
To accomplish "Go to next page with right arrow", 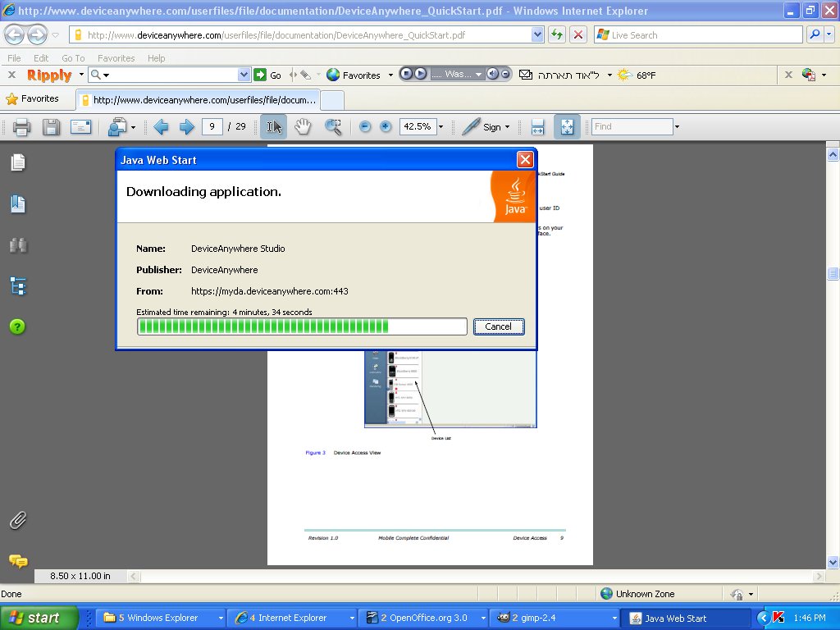I will point(186,127).
